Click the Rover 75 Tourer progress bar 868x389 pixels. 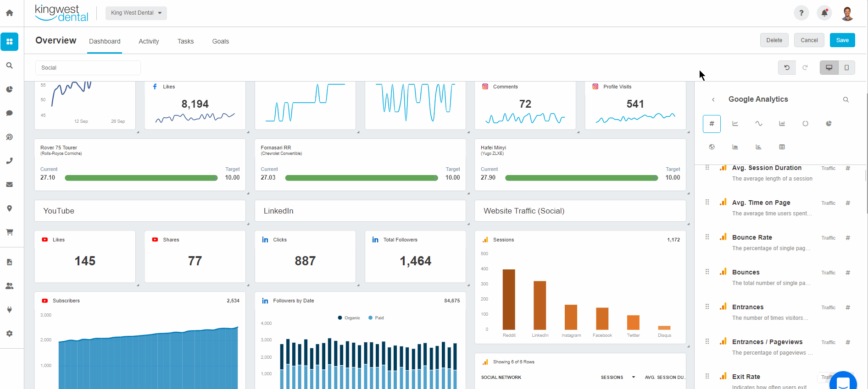[141, 178]
